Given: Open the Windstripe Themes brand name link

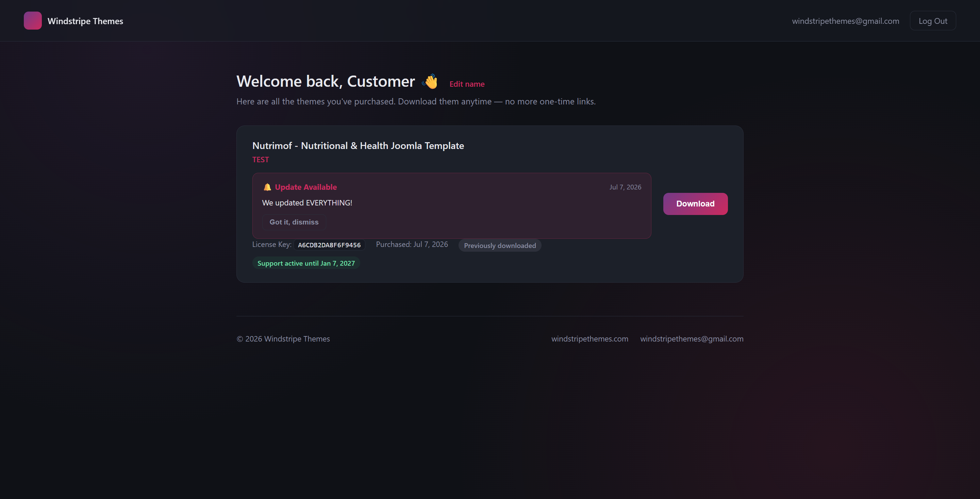Looking at the screenshot, I should point(85,21).
